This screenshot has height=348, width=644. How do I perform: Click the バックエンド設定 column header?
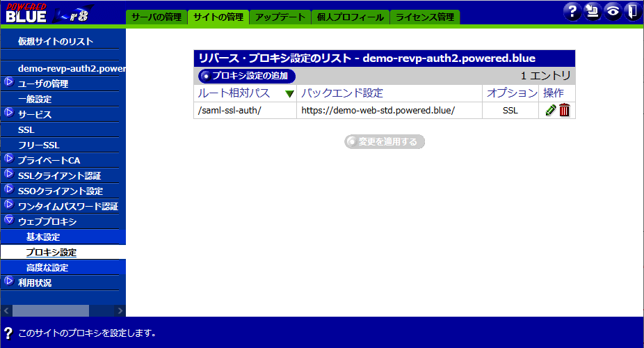point(342,93)
